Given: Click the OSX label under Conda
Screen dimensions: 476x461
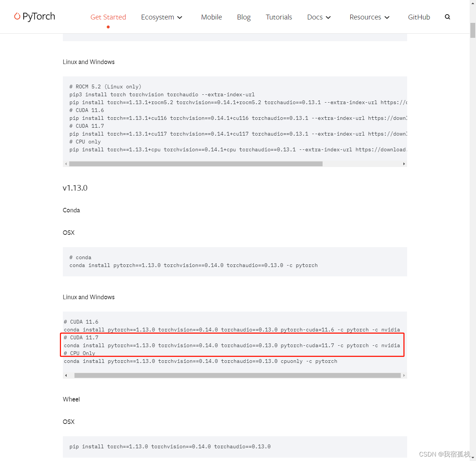Looking at the screenshot, I should [68, 233].
